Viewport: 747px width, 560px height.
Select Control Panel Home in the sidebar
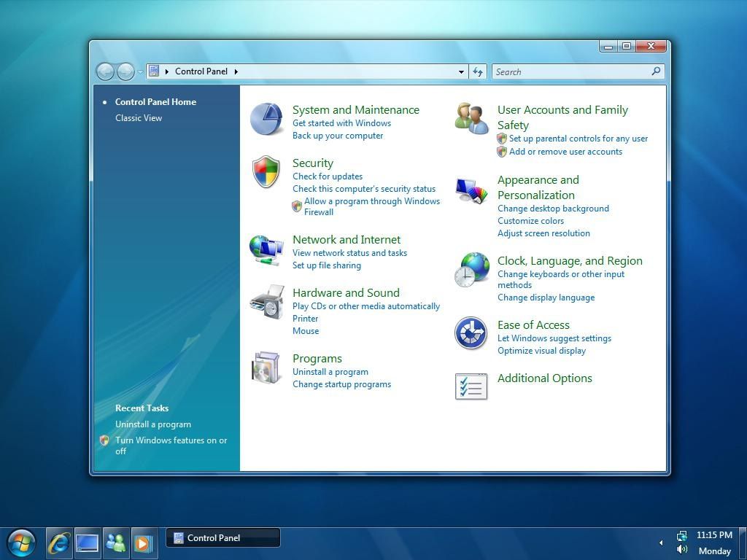(155, 102)
